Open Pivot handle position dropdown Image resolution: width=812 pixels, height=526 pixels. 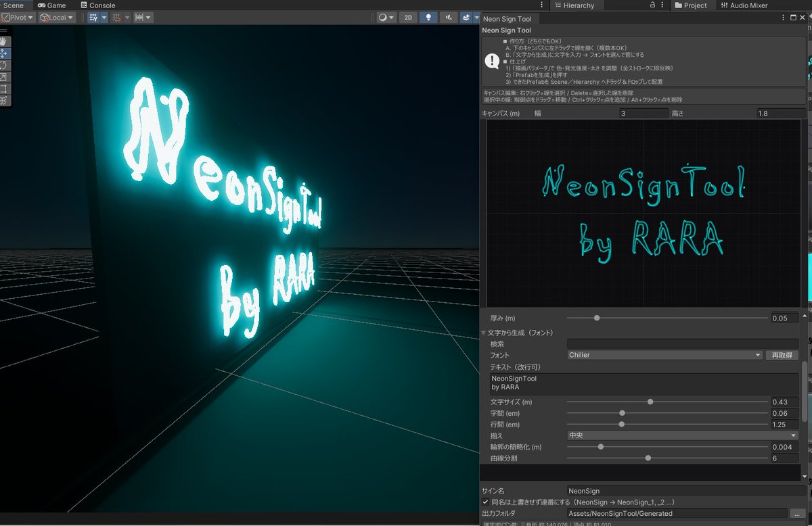point(18,18)
